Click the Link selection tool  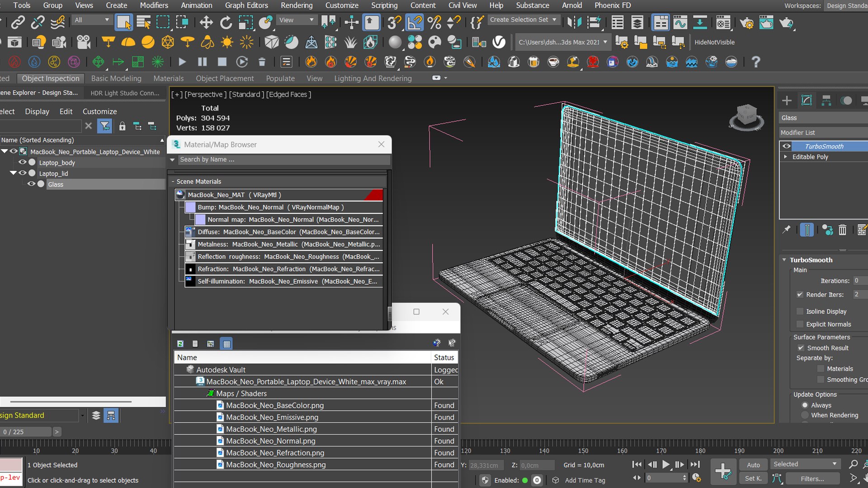18,22
